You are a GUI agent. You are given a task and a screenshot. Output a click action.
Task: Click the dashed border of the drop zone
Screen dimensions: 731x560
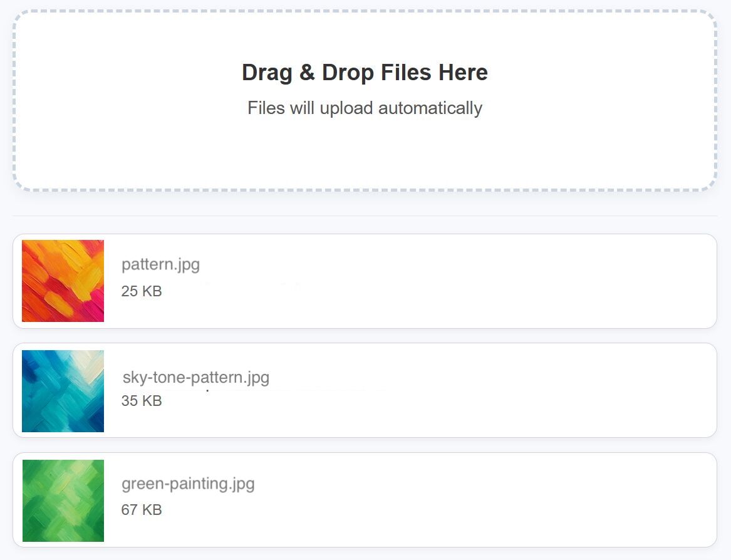(365, 11)
